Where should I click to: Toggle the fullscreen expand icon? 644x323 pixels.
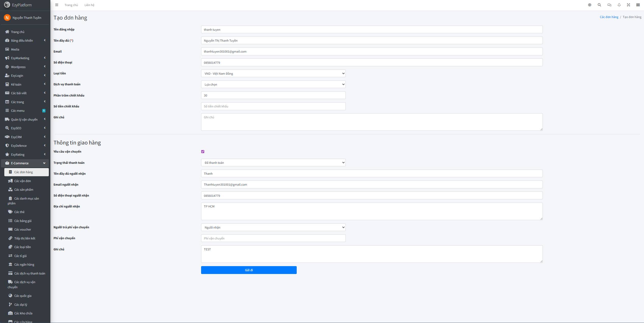pos(628,5)
